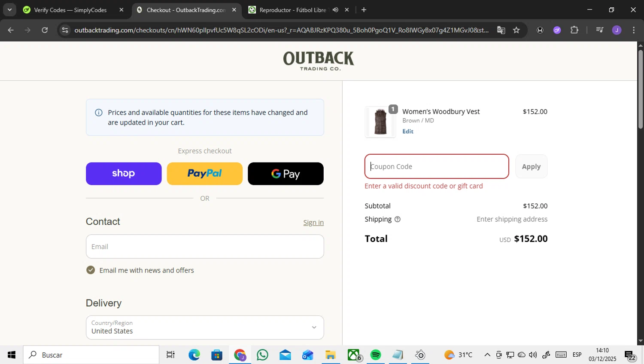Open the Country/Region dropdown
The width and height of the screenshot is (644, 364).
pyautogui.click(x=205, y=327)
